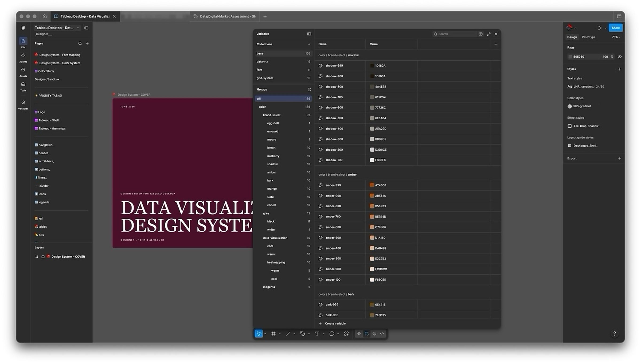641x364 pixels.
Task: Toggle Design mode in bottom toolbar
Action: click(x=367, y=334)
